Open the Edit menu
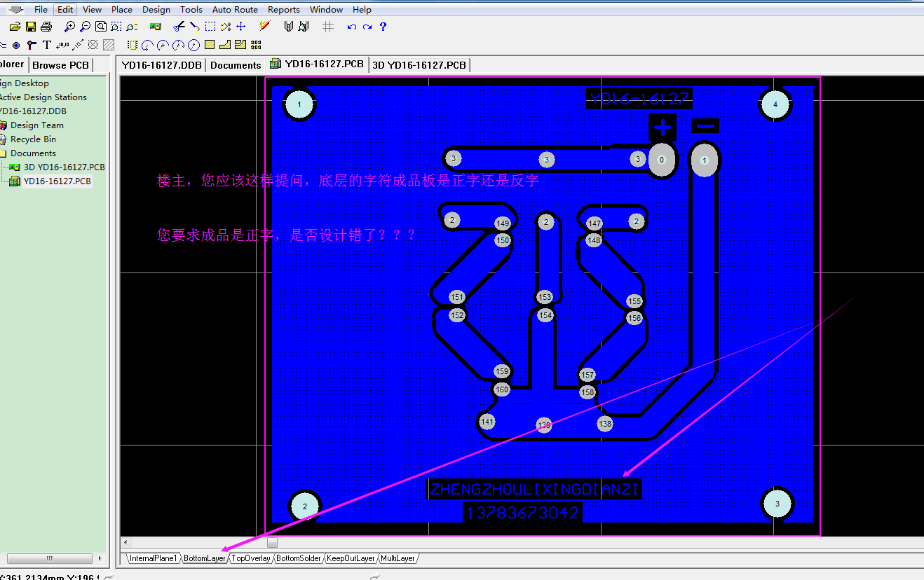This screenshot has height=580, width=924. pos(65,9)
